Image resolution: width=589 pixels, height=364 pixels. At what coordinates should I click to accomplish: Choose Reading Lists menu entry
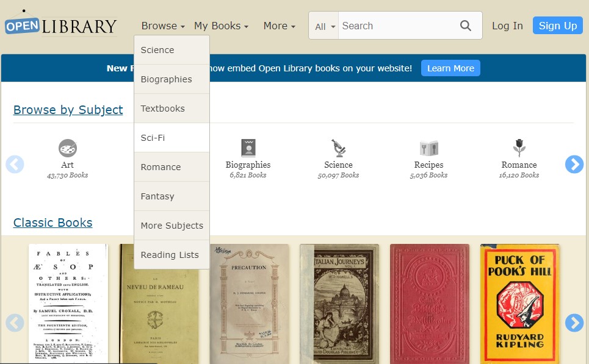(x=170, y=255)
